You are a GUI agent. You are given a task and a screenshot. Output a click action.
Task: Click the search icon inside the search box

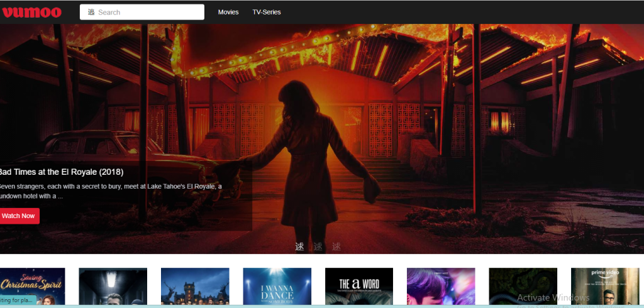[x=91, y=13]
